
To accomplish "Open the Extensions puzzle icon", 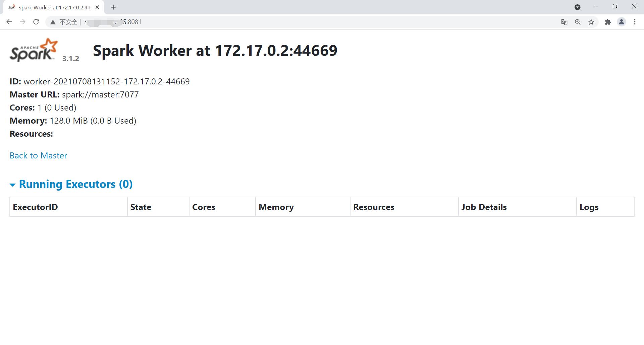I will click(x=608, y=22).
